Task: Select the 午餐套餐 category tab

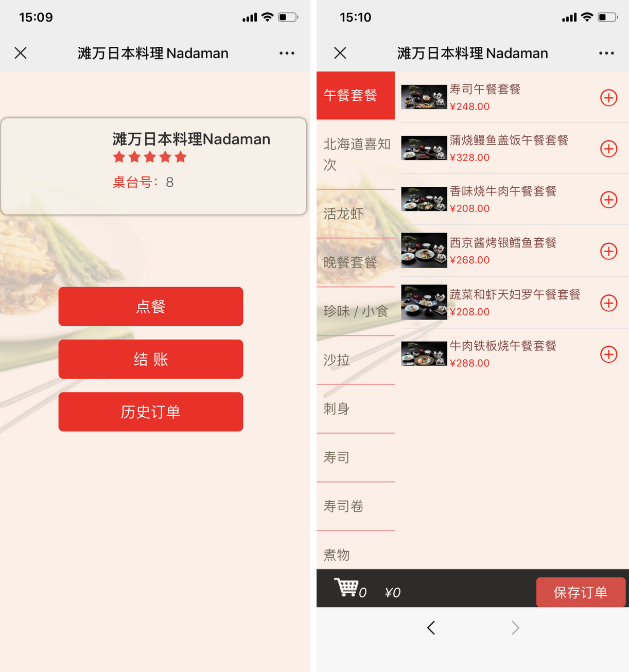Action: tap(356, 96)
